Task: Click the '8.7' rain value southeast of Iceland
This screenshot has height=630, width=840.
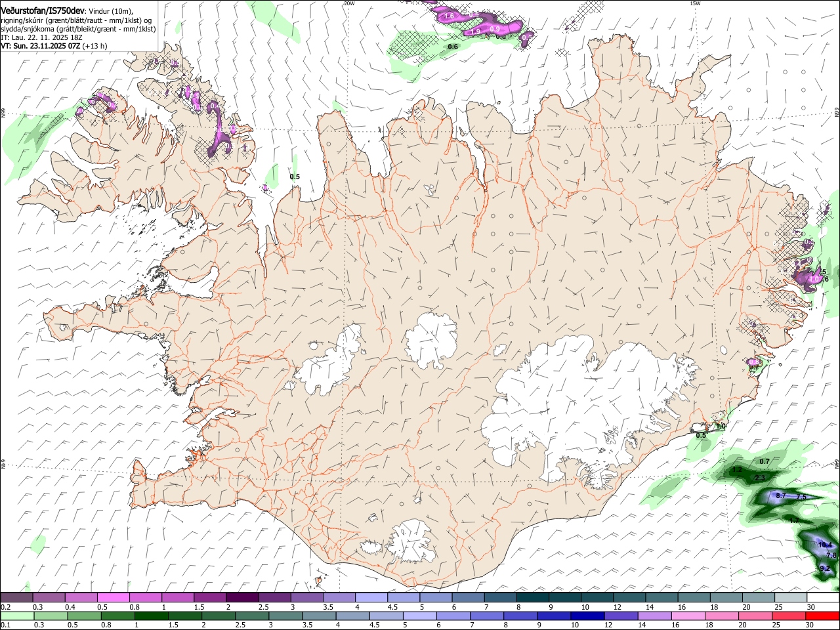Action: 781,495
